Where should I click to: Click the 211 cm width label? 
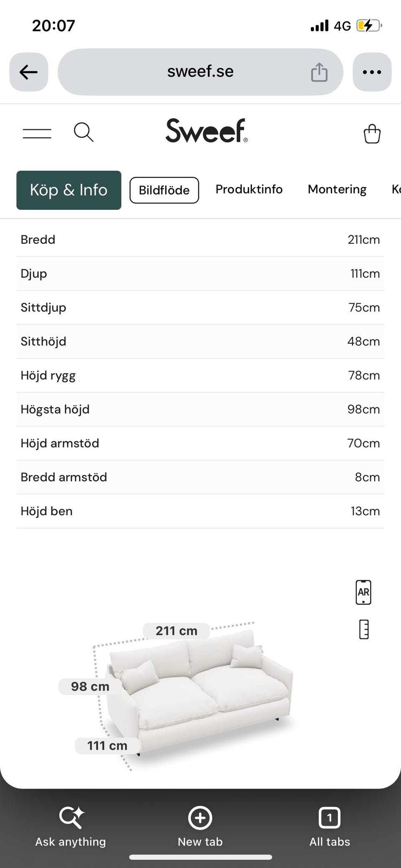point(176,631)
